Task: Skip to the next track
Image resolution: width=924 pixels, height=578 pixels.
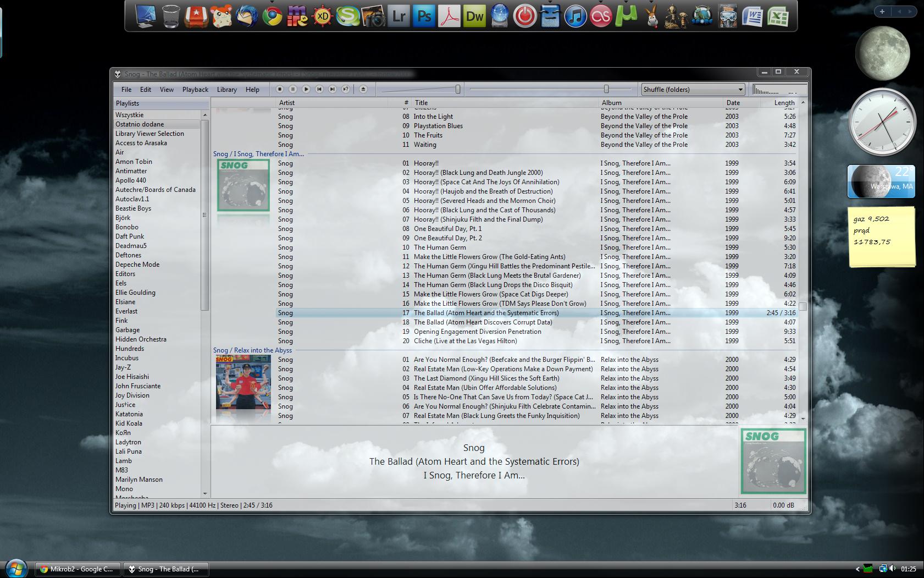Action: tap(332, 89)
